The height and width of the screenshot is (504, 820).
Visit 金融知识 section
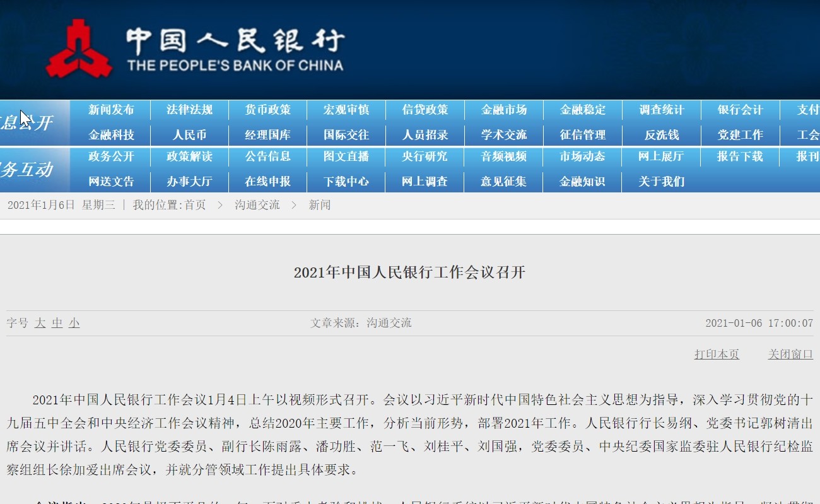pos(583,182)
